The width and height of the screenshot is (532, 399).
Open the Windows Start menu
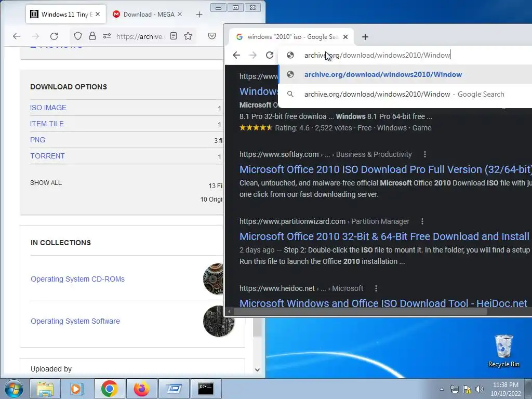point(14,389)
